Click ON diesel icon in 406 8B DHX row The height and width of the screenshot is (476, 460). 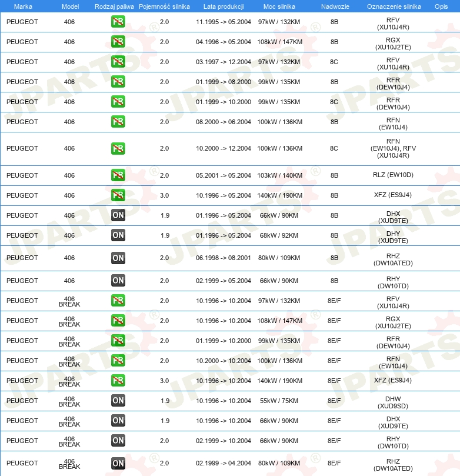(118, 215)
